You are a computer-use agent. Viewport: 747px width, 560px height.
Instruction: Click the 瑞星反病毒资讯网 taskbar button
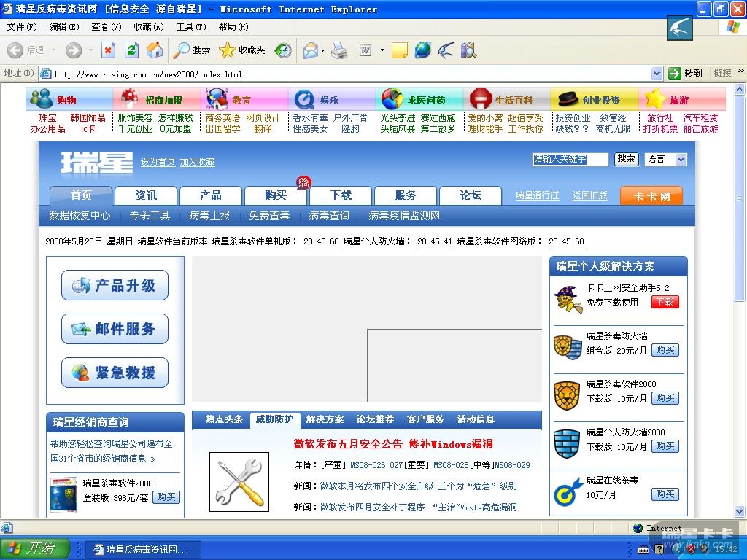[143, 550]
